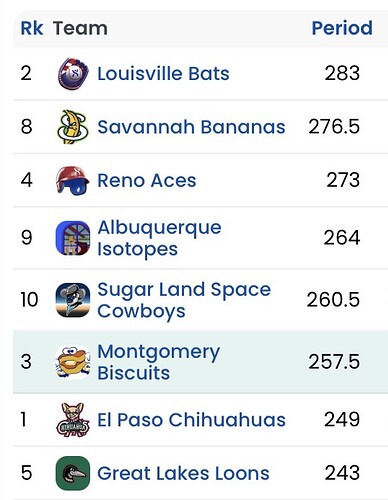Image resolution: width=388 pixels, height=500 pixels.
Task: Click the Great Lakes Loons logo
Action: pos(73,473)
